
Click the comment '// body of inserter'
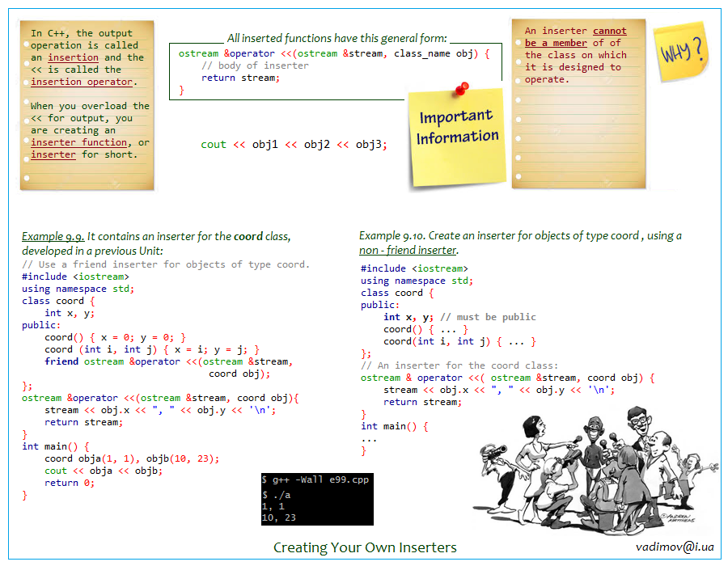pyautogui.click(x=256, y=65)
